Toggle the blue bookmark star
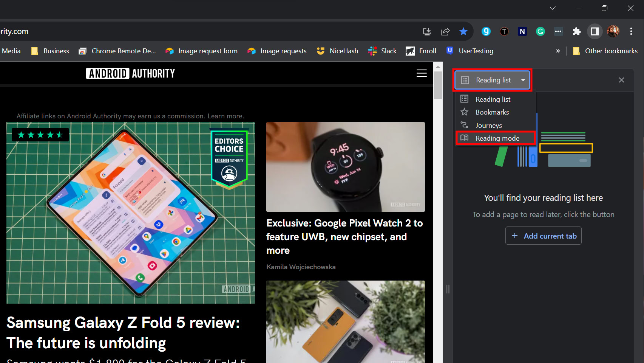Screen dimensions: 644x363 [463, 31]
